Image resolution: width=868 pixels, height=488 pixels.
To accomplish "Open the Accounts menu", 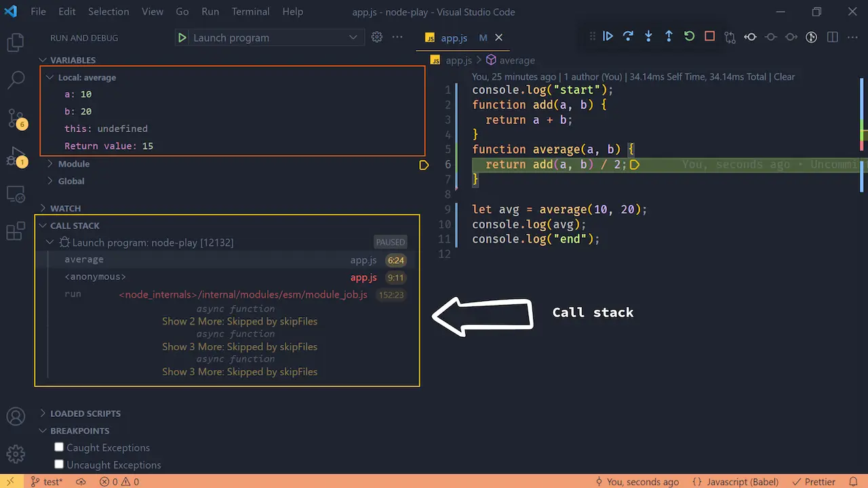I will pos(16,417).
